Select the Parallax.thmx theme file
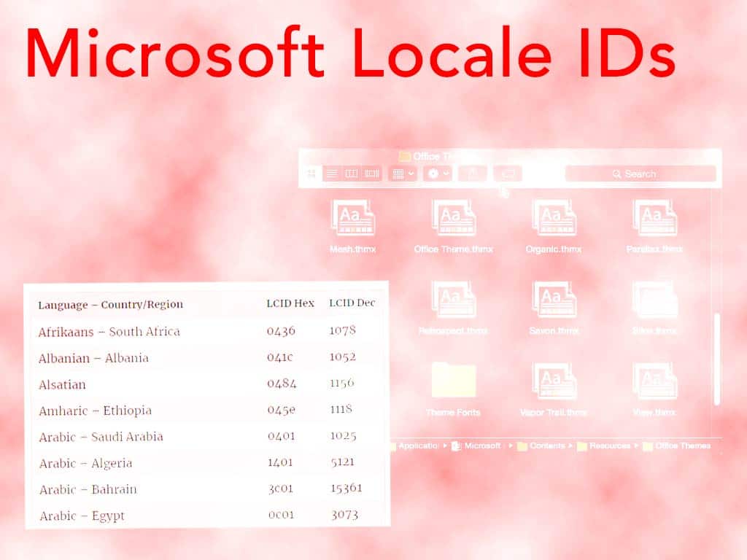Viewport: 747px width, 560px height. [654, 219]
